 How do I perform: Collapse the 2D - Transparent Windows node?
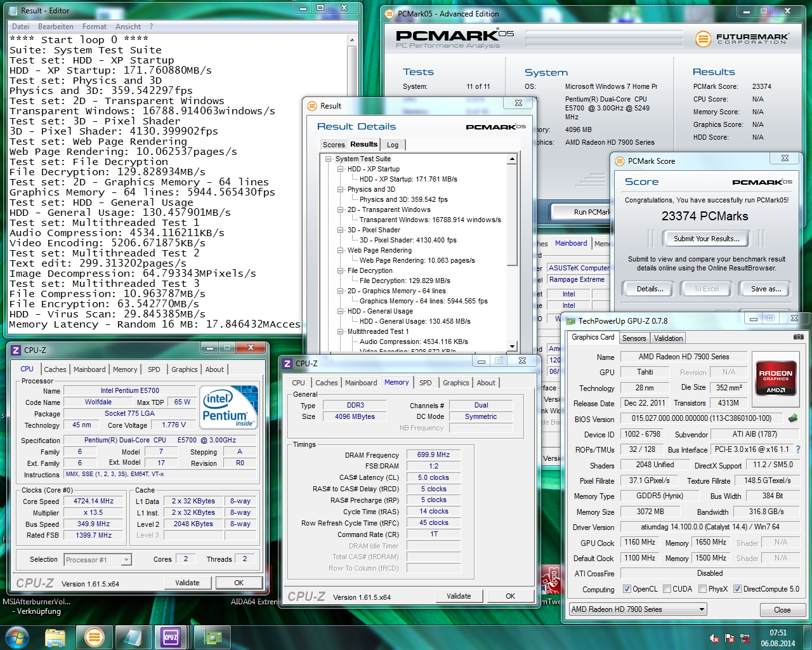pyautogui.click(x=341, y=210)
